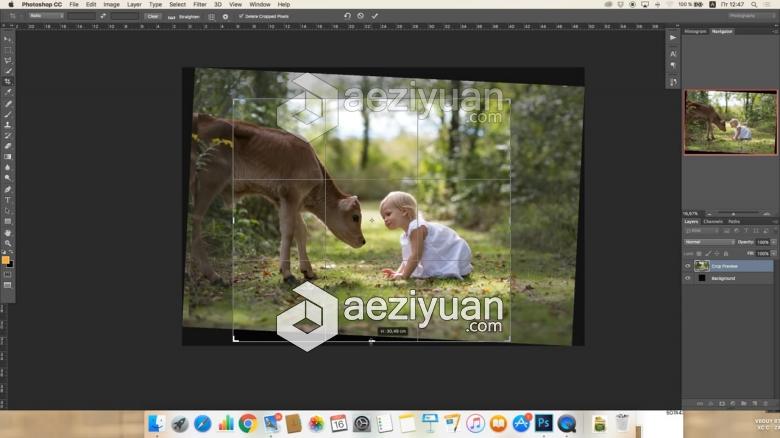Open the layer filter Kind dropdown
The width and height of the screenshot is (780, 438).
pos(701,231)
